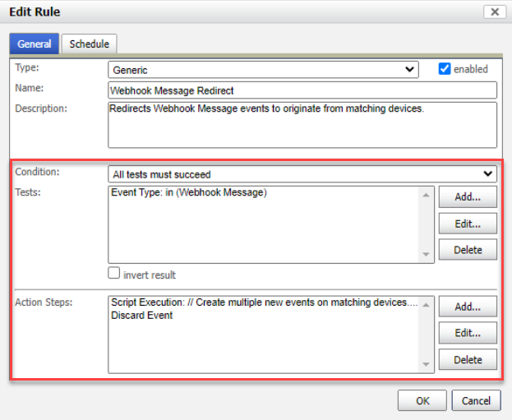Add a new test
Screen dimensions: 512x420
(x=468, y=196)
